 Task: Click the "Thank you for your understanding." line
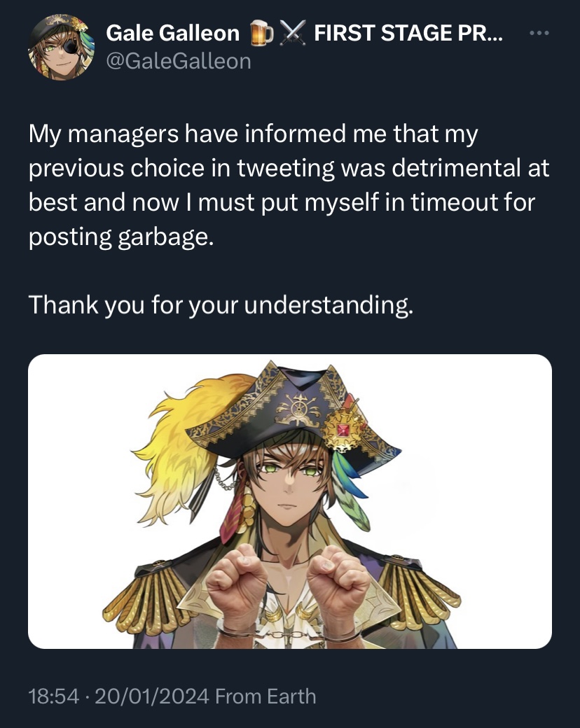221,305
